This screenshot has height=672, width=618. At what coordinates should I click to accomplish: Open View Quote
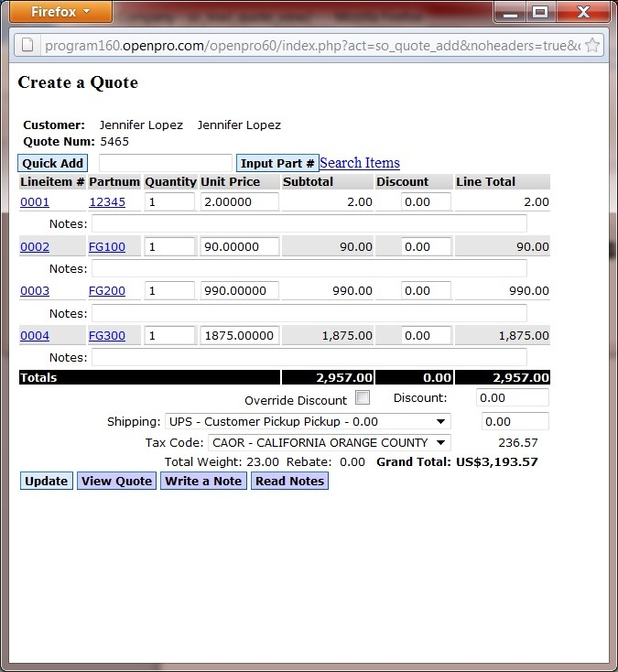(116, 481)
